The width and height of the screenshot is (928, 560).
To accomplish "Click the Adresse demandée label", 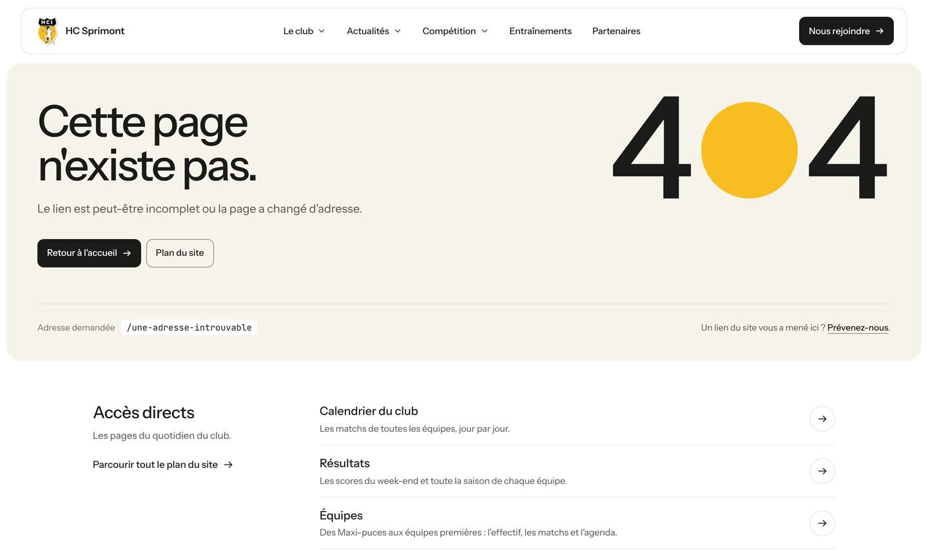I will 76,327.
